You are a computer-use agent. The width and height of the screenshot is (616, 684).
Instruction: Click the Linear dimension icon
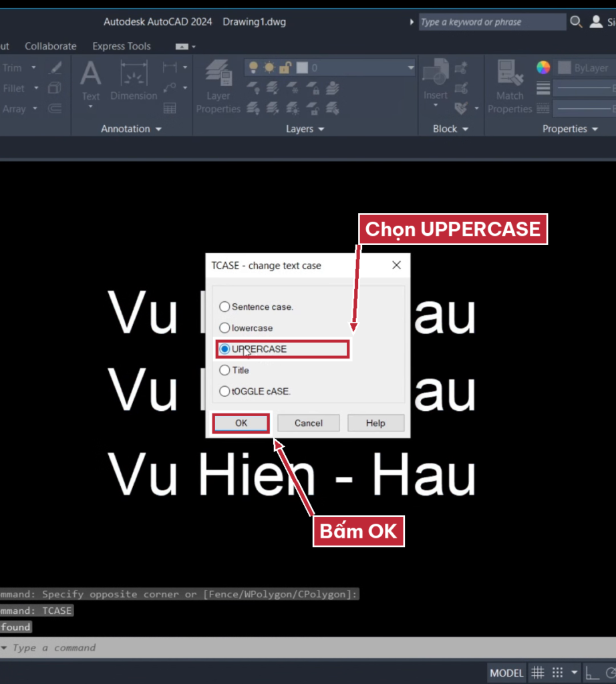click(x=169, y=67)
